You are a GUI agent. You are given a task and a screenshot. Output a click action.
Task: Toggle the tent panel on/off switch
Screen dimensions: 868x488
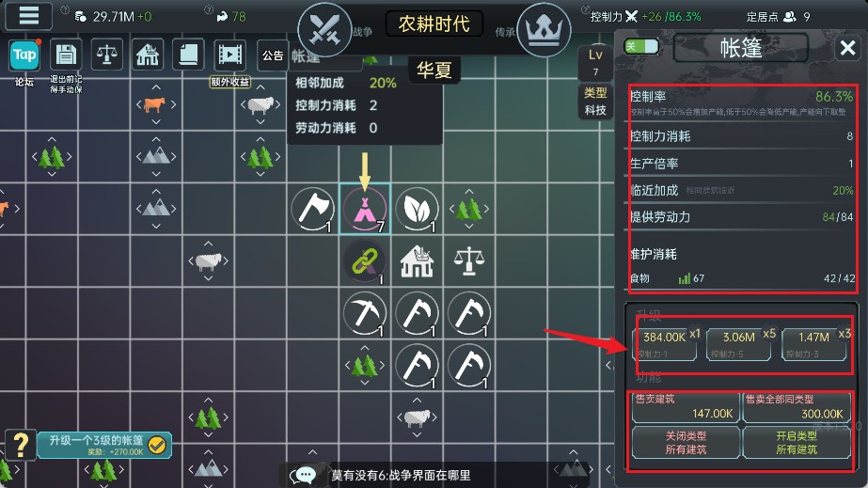pyautogui.click(x=641, y=46)
